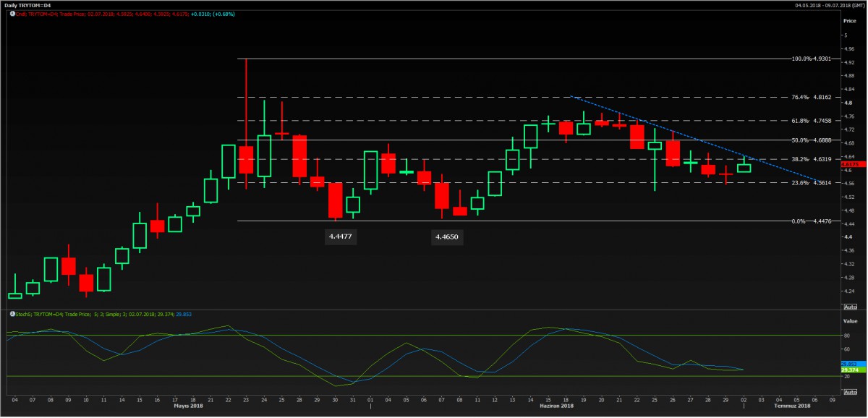Select the 100.0% Fibonacci level label

[x=810, y=59]
